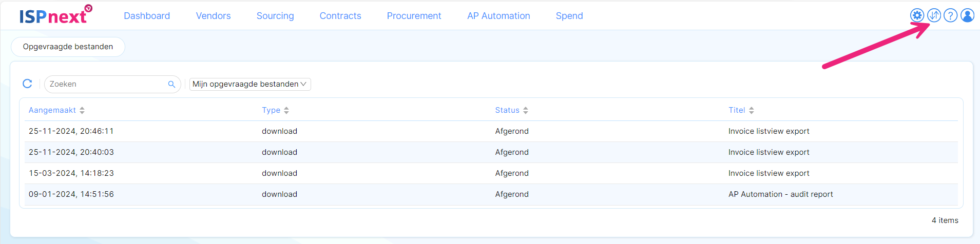This screenshot has height=244, width=980.
Task: Open the settings gear icon
Action: click(x=917, y=15)
